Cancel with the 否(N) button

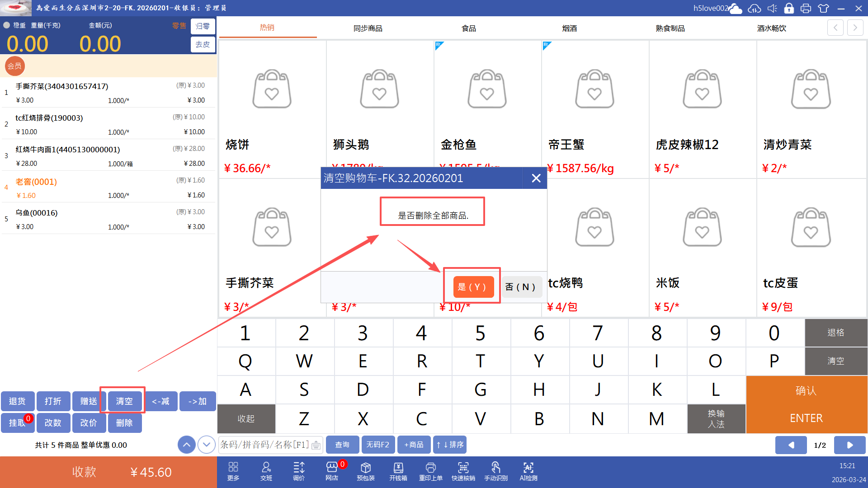(x=521, y=286)
